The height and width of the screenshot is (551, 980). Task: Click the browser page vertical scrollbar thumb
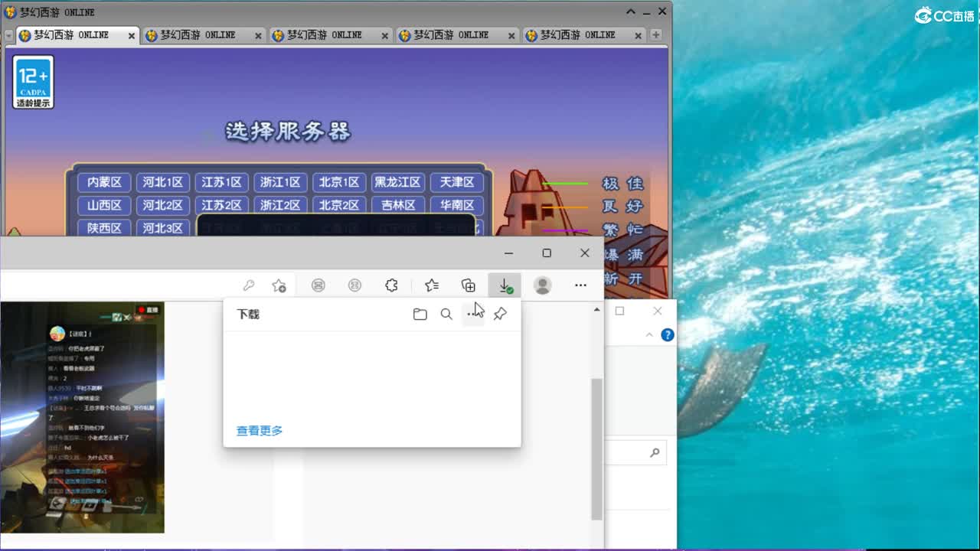point(597,449)
